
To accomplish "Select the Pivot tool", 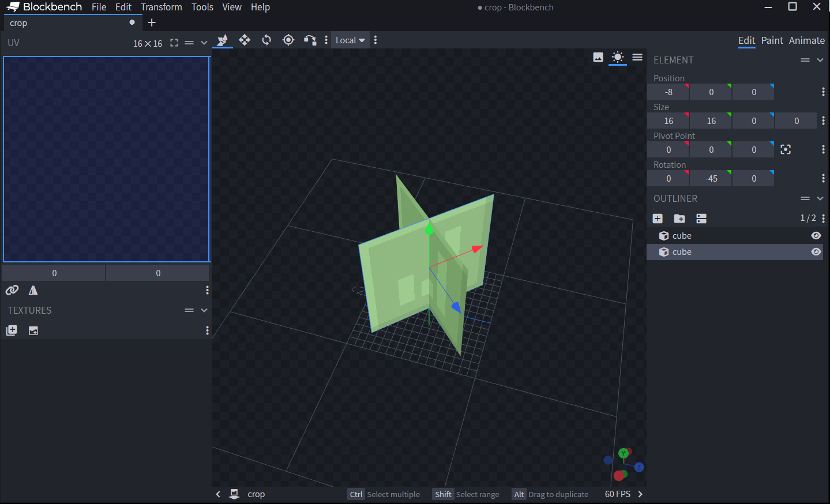I will (x=288, y=40).
